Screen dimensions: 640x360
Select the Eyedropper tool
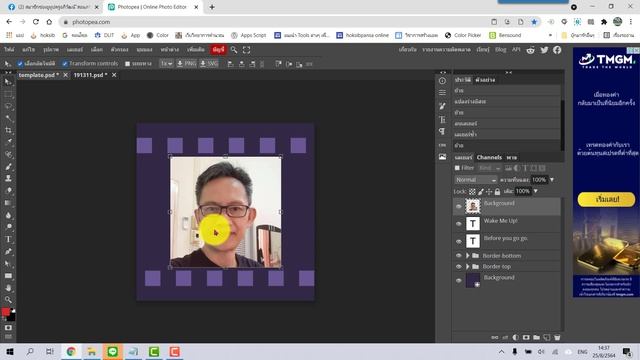[8, 142]
